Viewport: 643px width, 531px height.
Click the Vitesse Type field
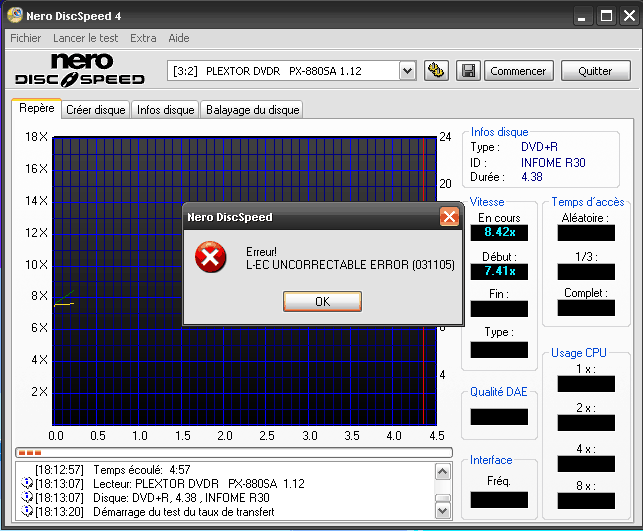coord(499,350)
